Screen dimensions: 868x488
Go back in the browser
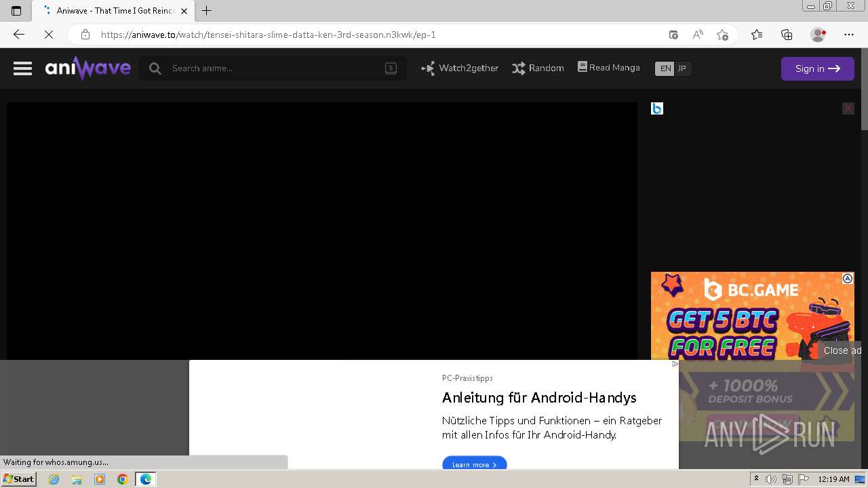point(19,35)
